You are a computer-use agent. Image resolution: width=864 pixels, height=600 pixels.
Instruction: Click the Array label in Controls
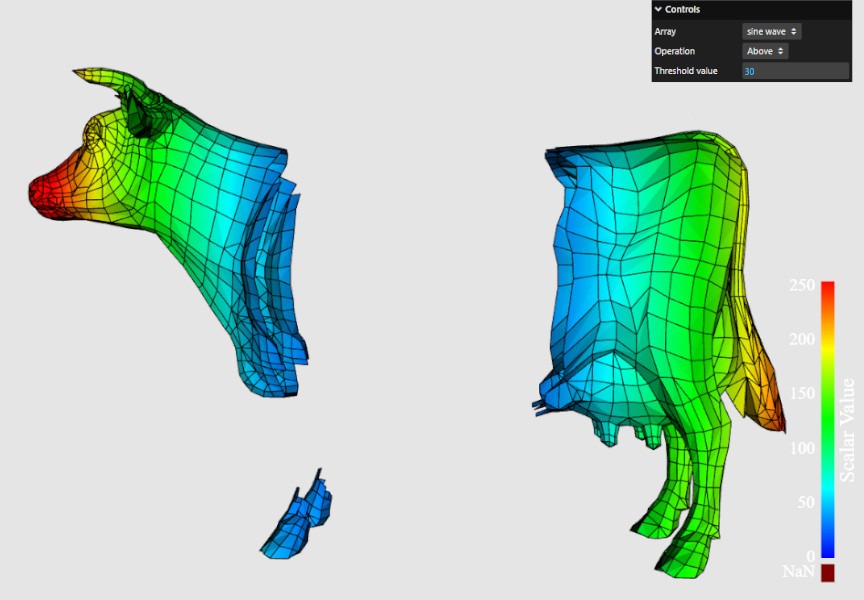(x=665, y=32)
